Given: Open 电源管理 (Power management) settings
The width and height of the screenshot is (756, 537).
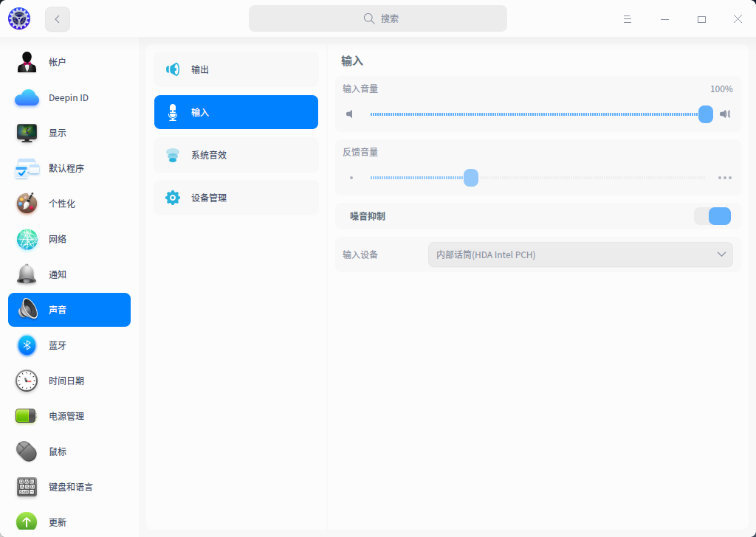Looking at the screenshot, I should click(27, 416).
